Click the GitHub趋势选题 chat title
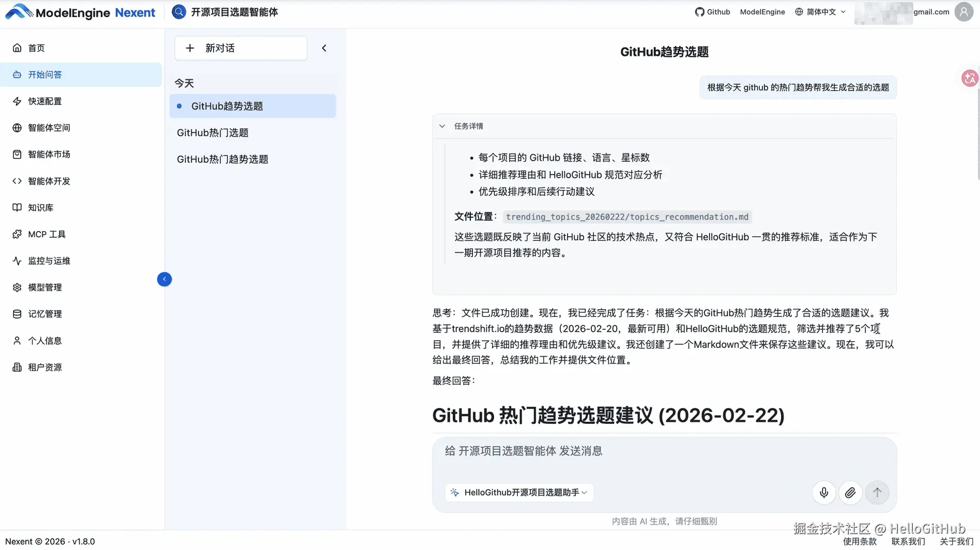 coord(664,52)
